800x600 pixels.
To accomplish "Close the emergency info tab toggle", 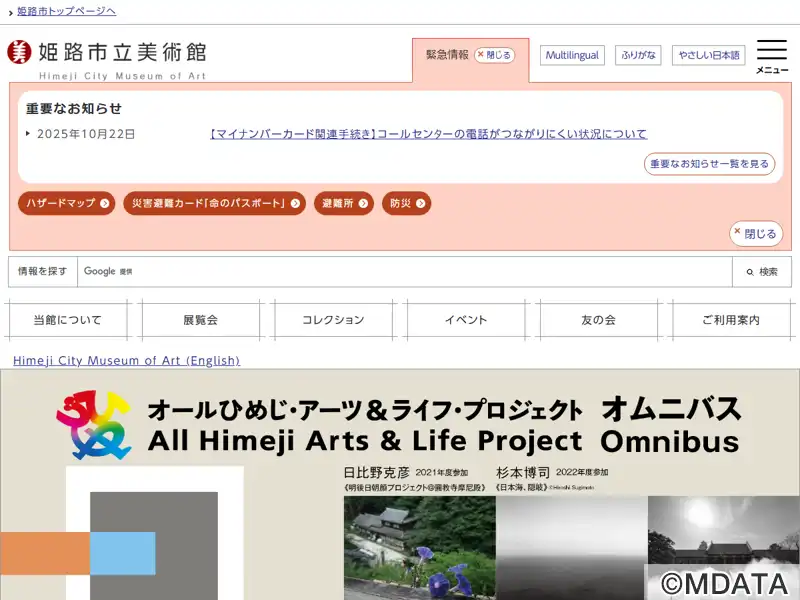I will point(494,55).
